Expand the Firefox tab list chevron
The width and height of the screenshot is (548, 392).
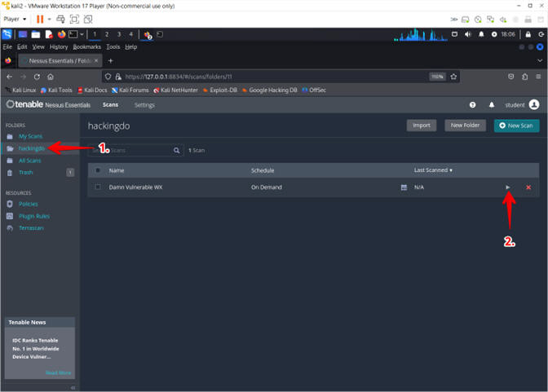(x=540, y=61)
